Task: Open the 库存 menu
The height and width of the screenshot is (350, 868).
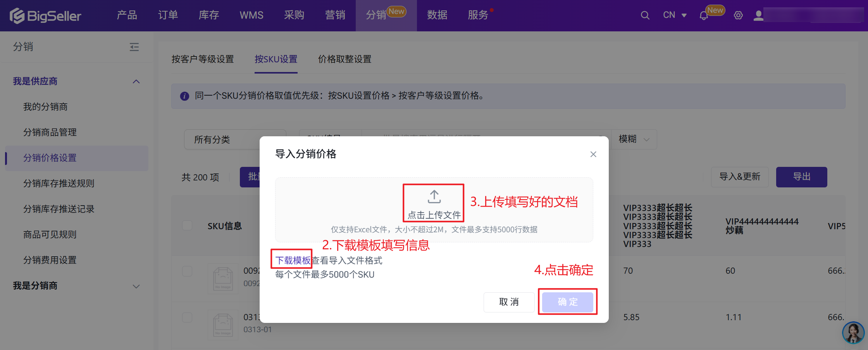Action: click(209, 15)
